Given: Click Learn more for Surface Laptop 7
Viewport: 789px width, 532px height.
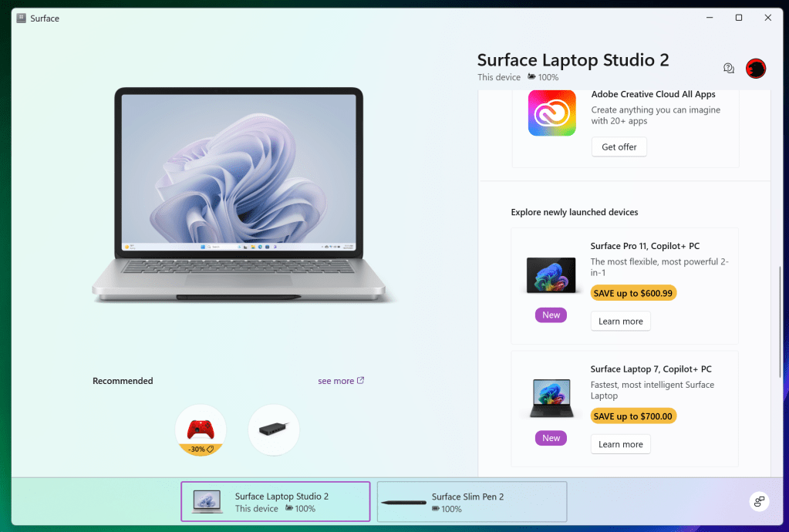Looking at the screenshot, I should pyautogui.click(x=620, y=445).
